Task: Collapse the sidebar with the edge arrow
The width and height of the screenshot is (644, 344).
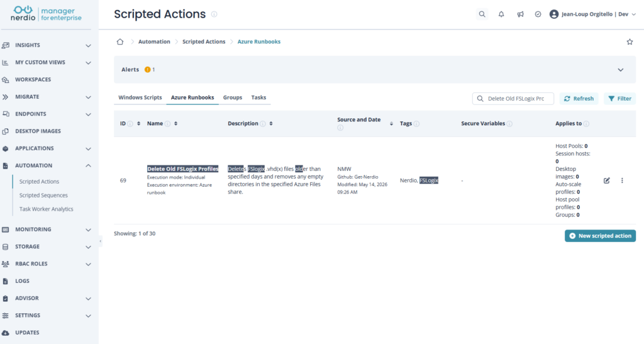Action: coord(100,241)
